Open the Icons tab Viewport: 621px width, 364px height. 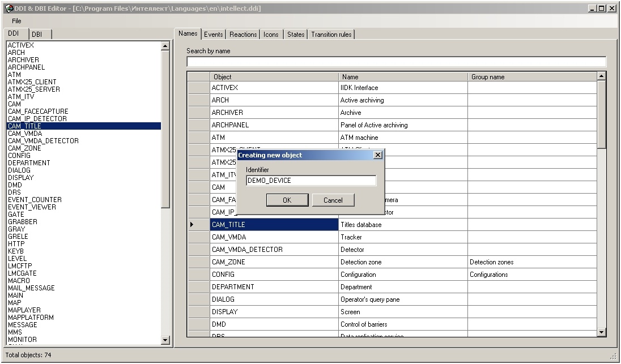click(x=271, y=35)
